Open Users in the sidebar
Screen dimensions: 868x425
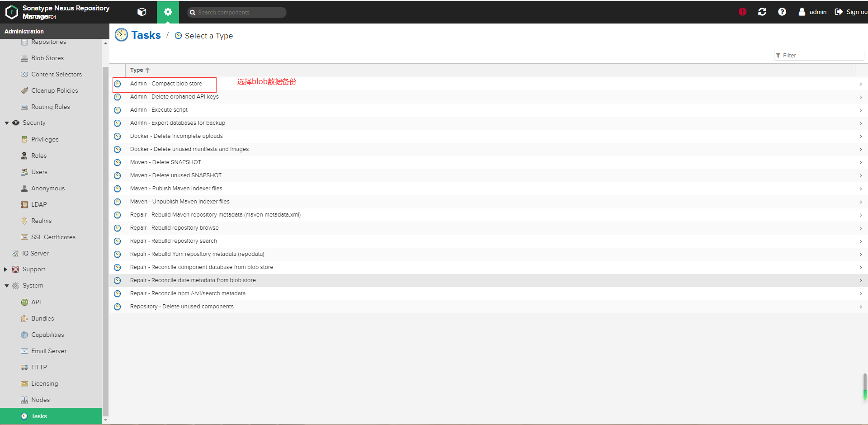pyautogui.click(x=39, y=172)
